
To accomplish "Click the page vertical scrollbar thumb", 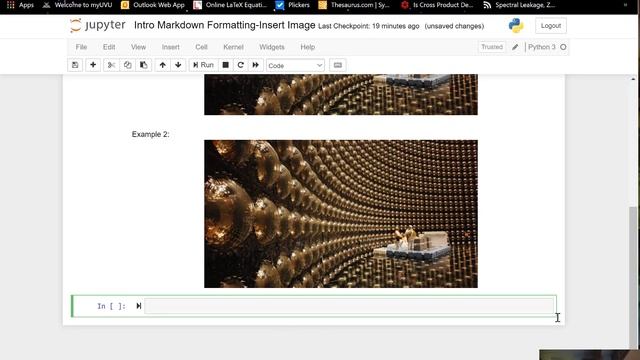I will click(x=633, y=278).
